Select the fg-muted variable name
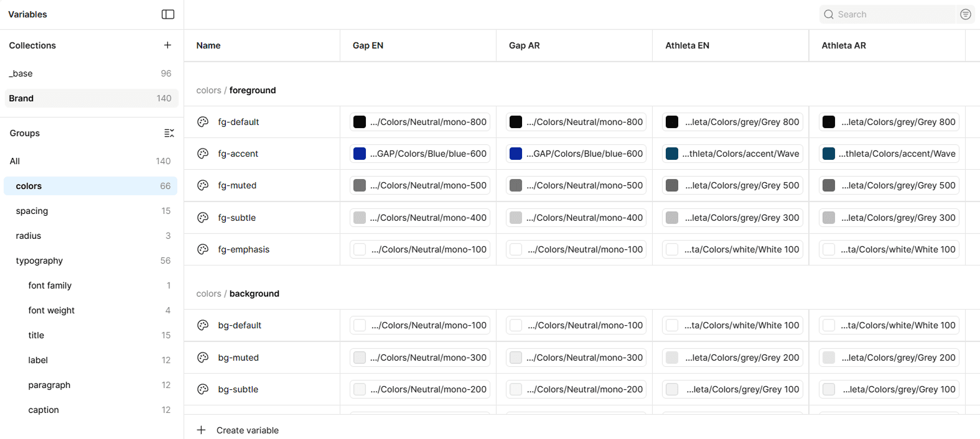980x439 pixels. coord(237,185)
